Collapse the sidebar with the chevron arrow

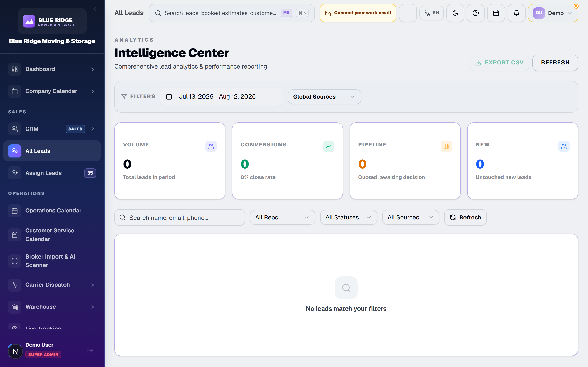point(95,9)
